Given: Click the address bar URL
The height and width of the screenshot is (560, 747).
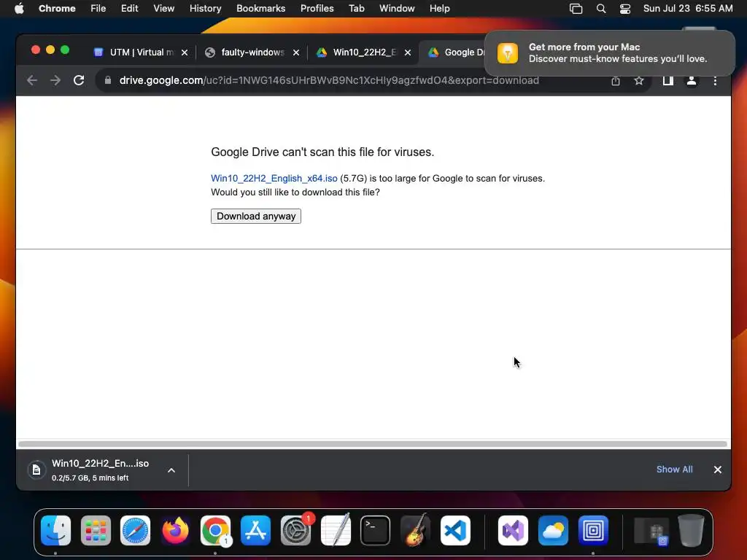Looking at the screenshot, I should click(329, 80).
